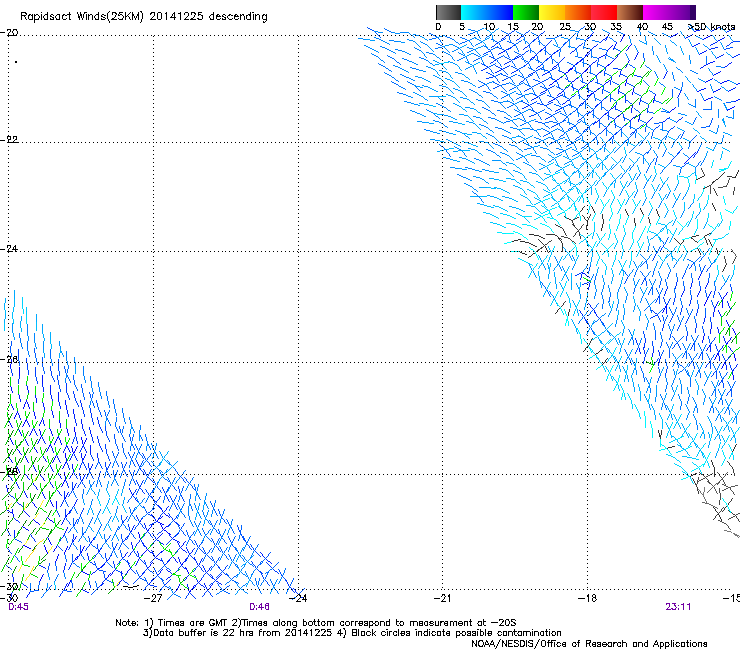Click the brown 35-40 knots color segment

[x=630, y=12]
